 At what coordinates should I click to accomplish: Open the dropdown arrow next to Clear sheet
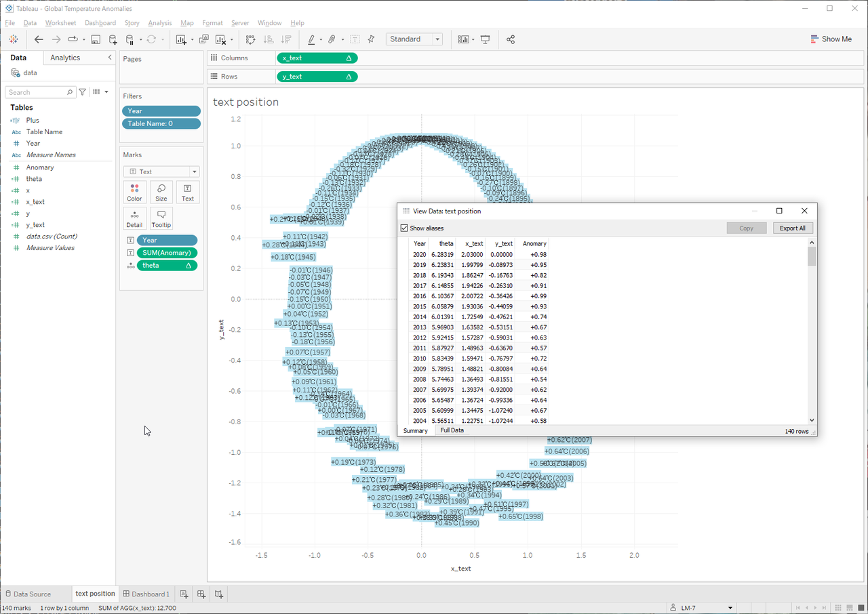coord(232,39)
